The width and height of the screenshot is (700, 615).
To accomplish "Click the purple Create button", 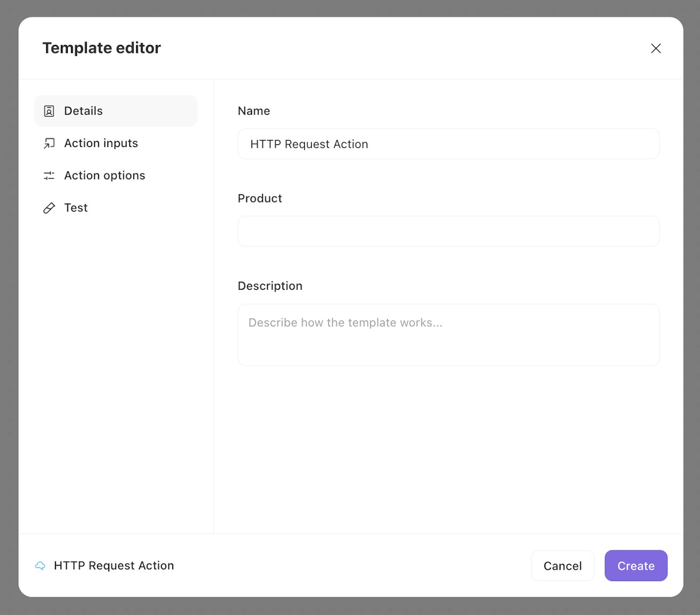I will [635, 565].
